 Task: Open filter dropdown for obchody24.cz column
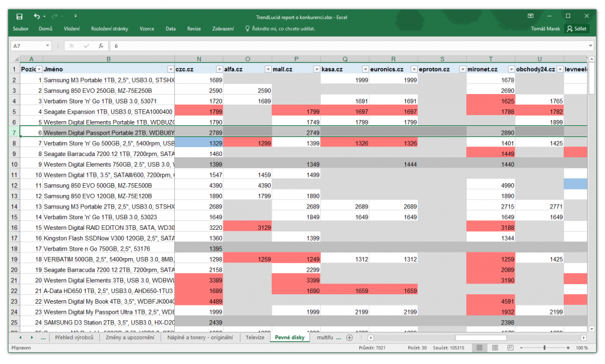pyautogui.click(x=560, y=69)
